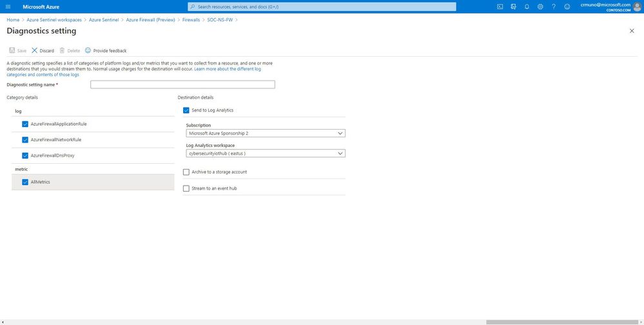Click the horizontal scrollbar thumb

point(562,322)
